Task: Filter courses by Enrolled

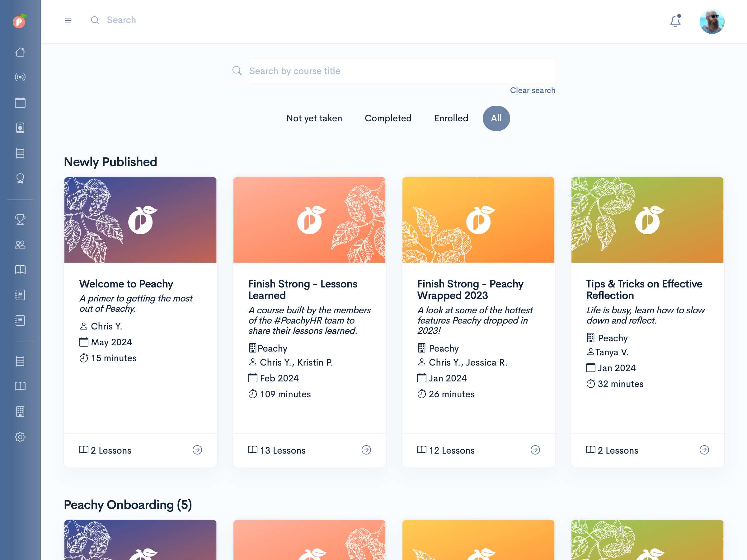Action: (451, 118)
